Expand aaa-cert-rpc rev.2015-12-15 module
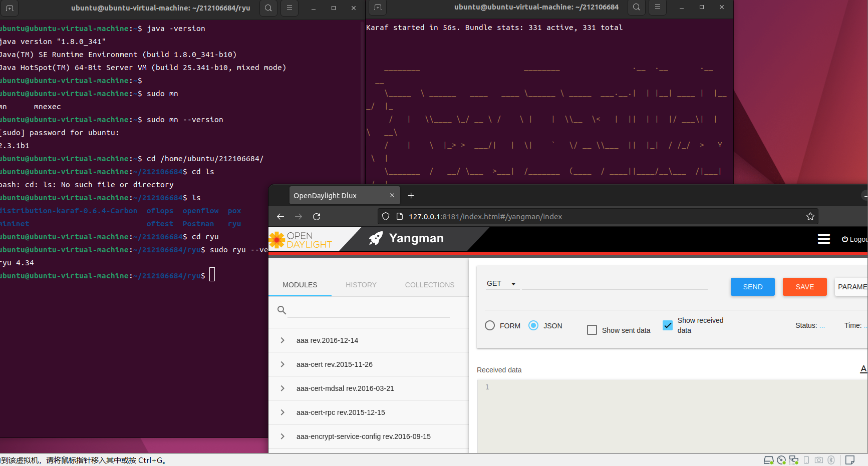 282,412
